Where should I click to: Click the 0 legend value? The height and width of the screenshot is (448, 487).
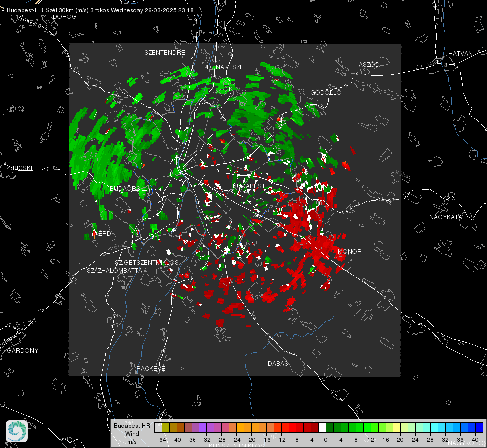point(326,440)
